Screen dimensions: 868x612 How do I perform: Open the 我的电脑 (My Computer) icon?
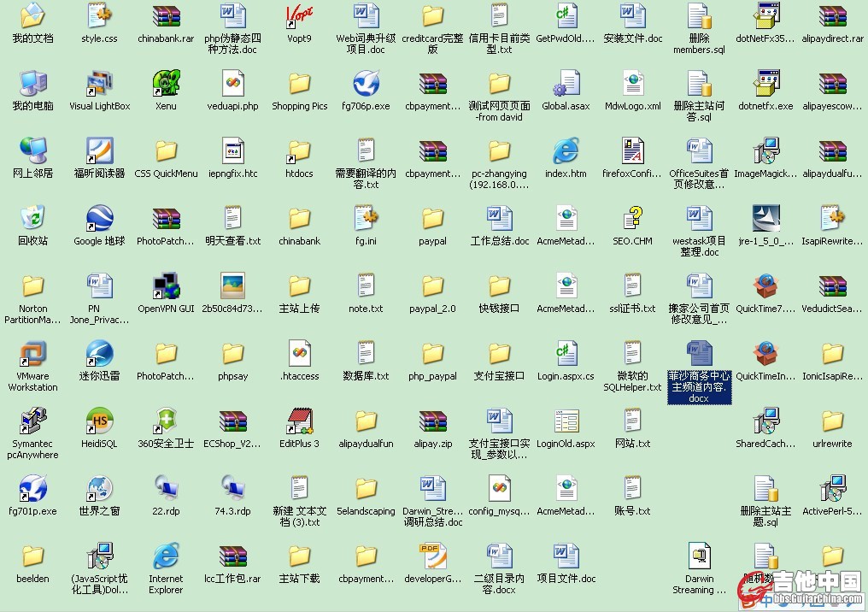click(32, 84)
